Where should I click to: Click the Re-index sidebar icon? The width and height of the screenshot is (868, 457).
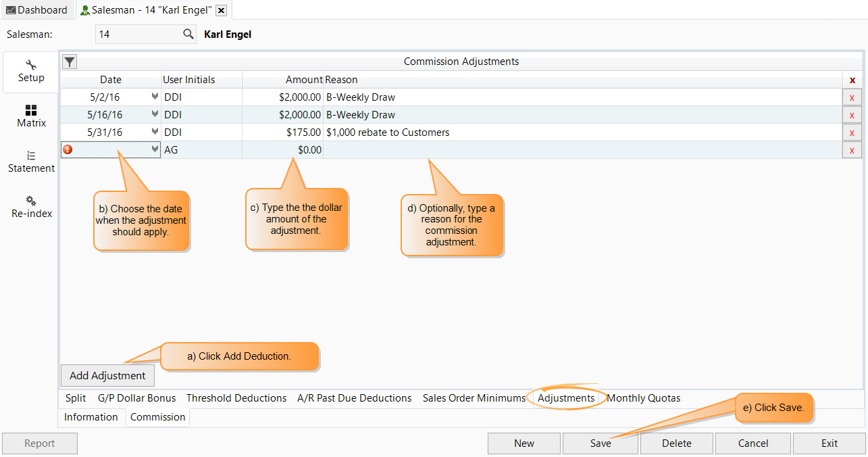point(30,201)
